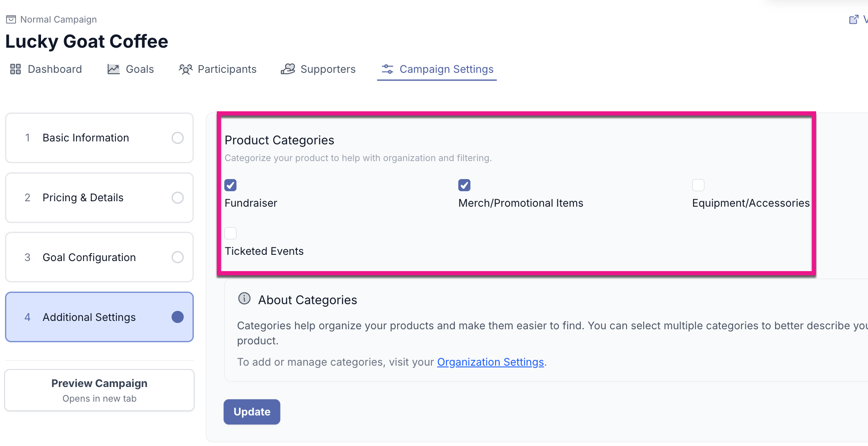This screenshot has width=868, height=446.
Task: Click the Dashboard grid icon
Action: [x=15, y=69]
